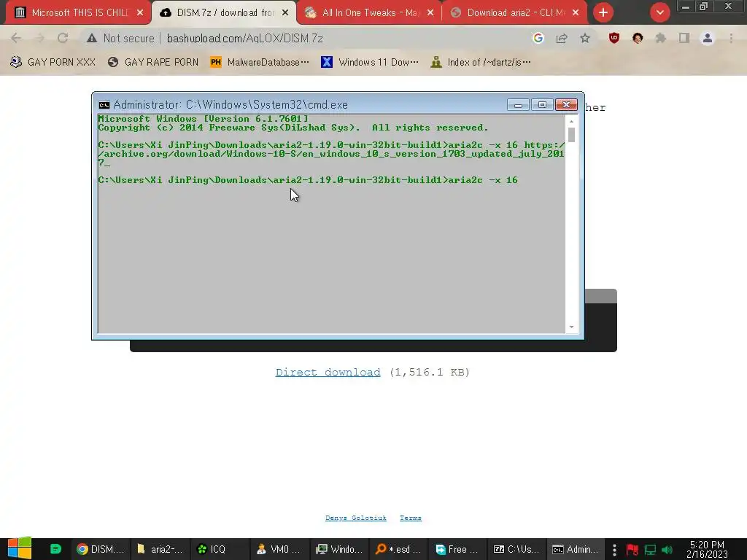Share this page via share icon

tap(562, 38)
